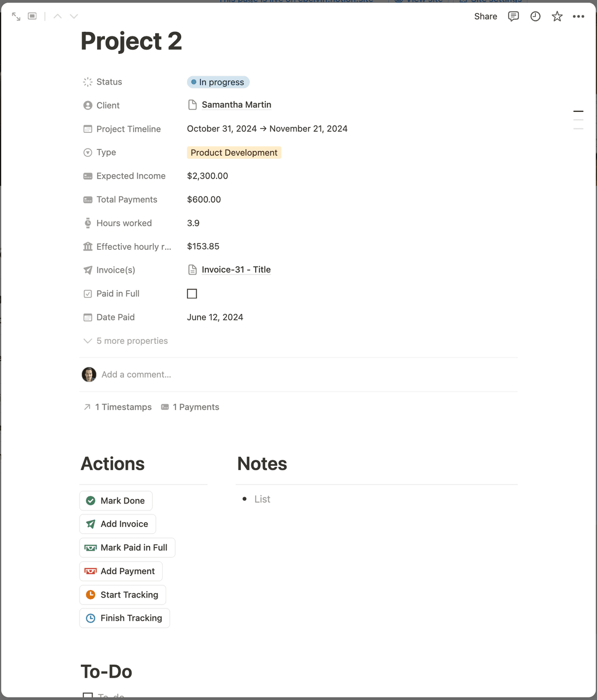Click the Date Paid calendar icon
597x700 pixels.
(x=88, y=317)
